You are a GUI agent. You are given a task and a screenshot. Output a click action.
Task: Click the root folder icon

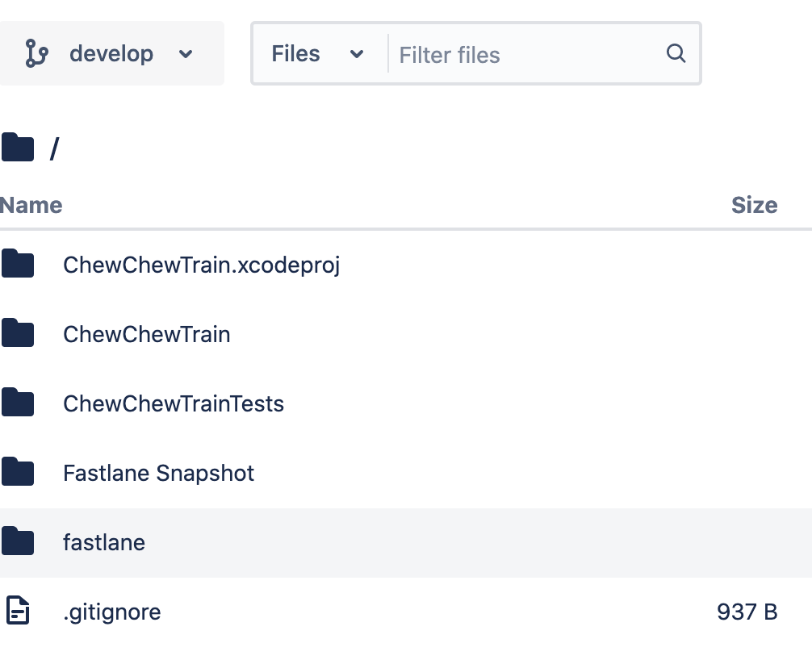[x=18, y=148]
